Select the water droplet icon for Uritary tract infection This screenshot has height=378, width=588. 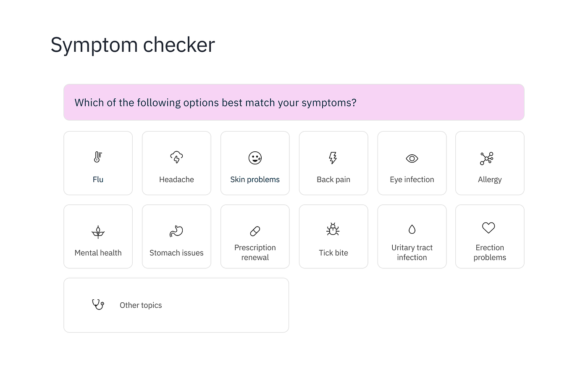412,230
